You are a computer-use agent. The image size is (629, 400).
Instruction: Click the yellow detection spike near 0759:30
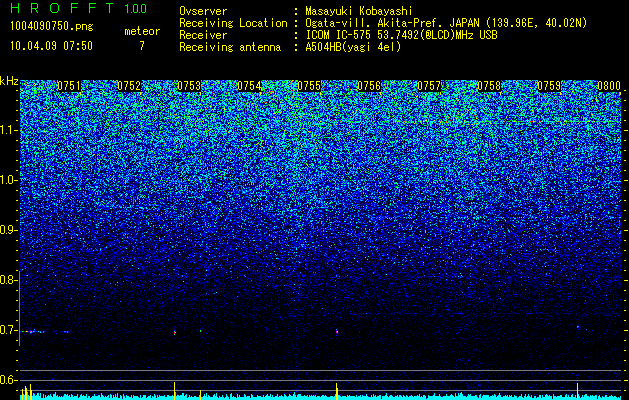(x=578, y=391)
